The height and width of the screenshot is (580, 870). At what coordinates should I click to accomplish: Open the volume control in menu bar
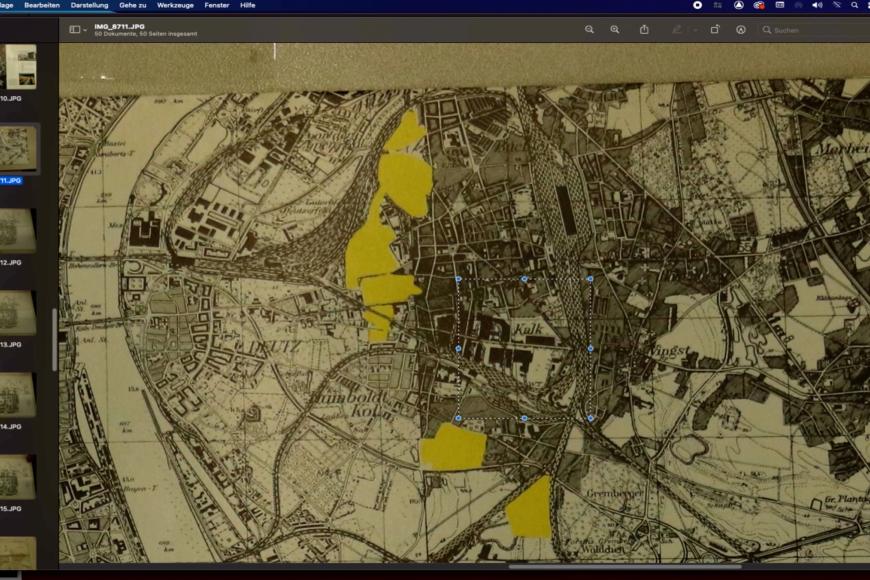[x=817, y=5]
